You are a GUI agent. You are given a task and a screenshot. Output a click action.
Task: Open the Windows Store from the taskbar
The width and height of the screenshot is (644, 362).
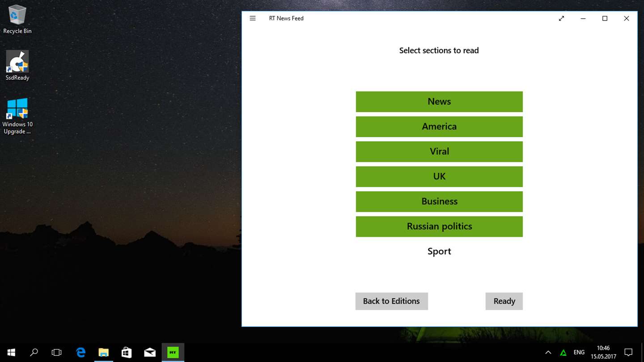[x=127, y=352]
